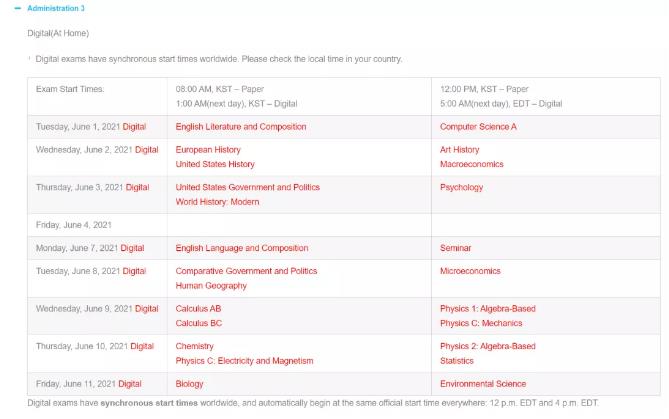Click the Art History exam link
Image resolution: width=669 pixels, height=419 pixels.
(x=460, y=150)
